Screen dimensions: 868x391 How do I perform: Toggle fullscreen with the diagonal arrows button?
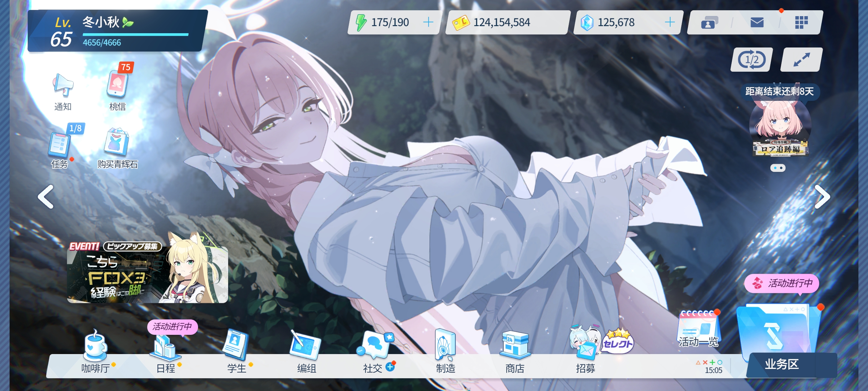[x=801, y=60]
